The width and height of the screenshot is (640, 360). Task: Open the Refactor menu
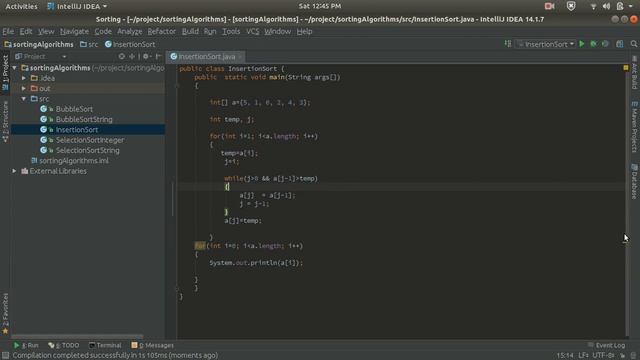[162, 31]
